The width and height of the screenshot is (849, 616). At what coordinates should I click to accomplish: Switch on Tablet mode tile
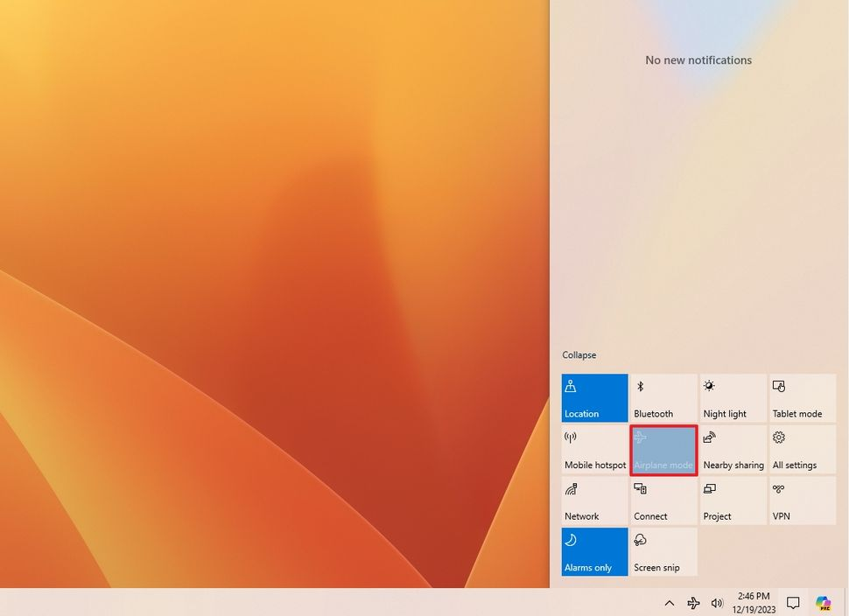point(803,398)
